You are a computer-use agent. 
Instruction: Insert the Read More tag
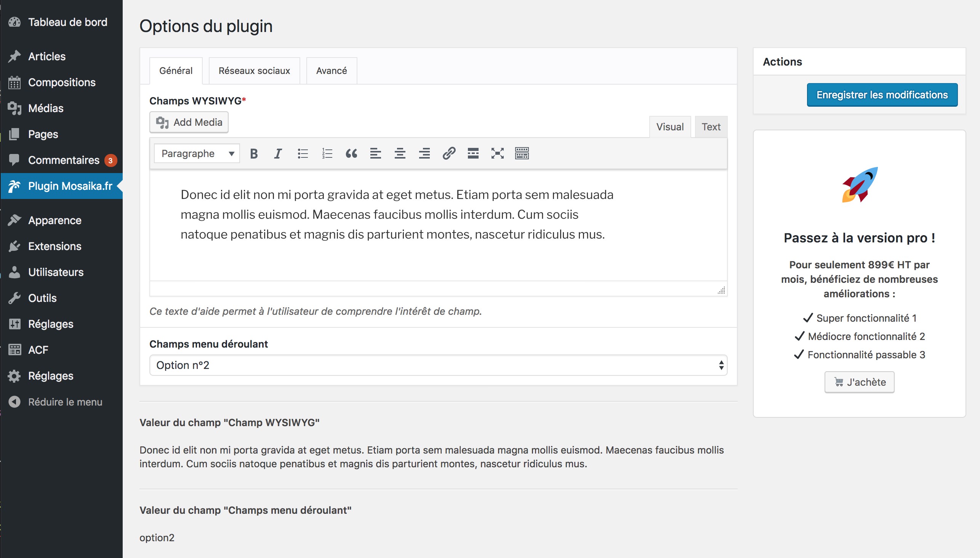473,154
